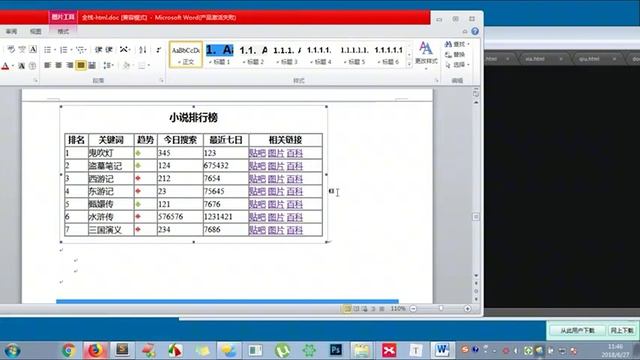Select the 标题 5 heading style
Screen dimensions: 640x360
[354, 54]
